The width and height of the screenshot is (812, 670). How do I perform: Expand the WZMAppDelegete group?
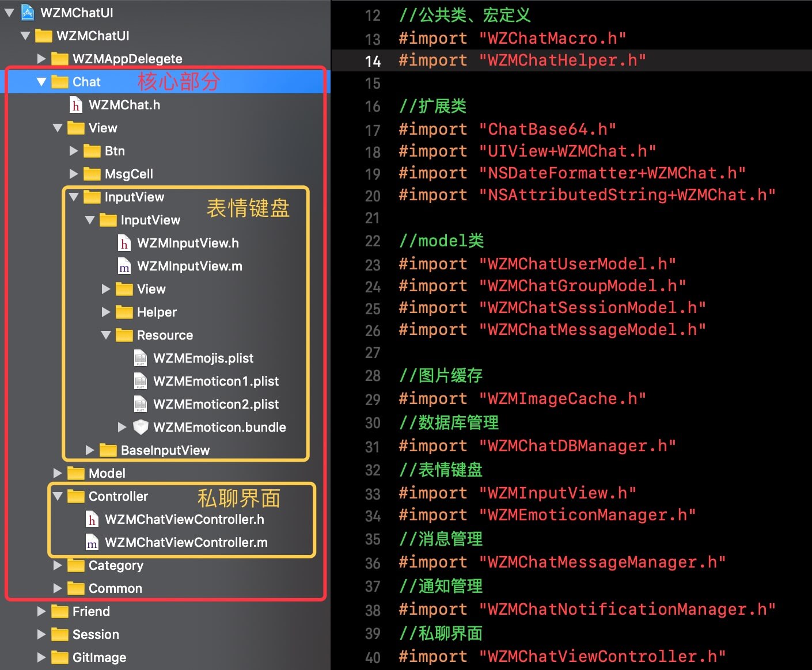coord(41,59)
